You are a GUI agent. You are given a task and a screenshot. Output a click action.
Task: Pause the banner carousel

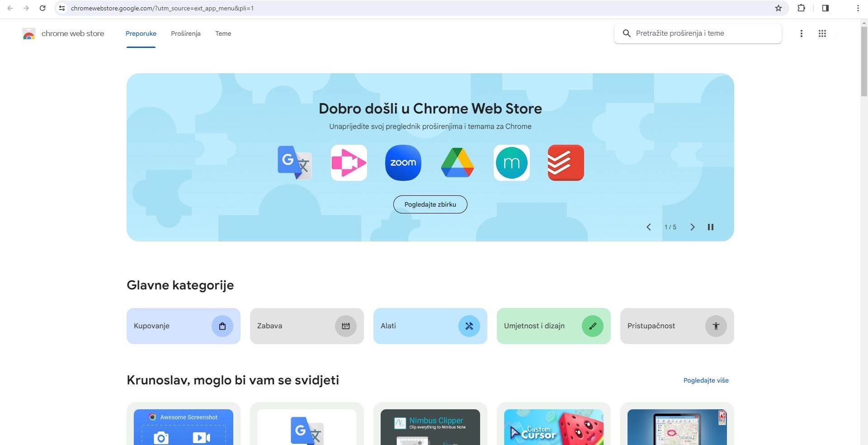pyautogui.click(x=711, y=227)
